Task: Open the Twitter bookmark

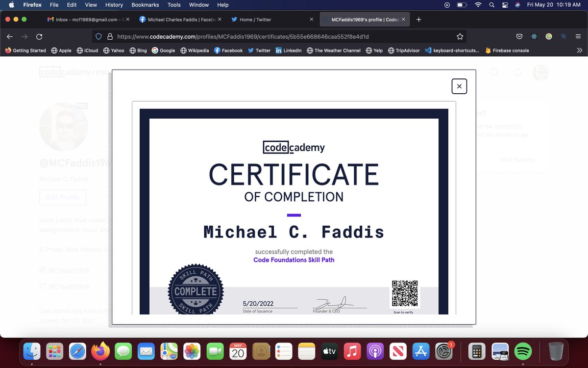Action: tap(259, 50)
